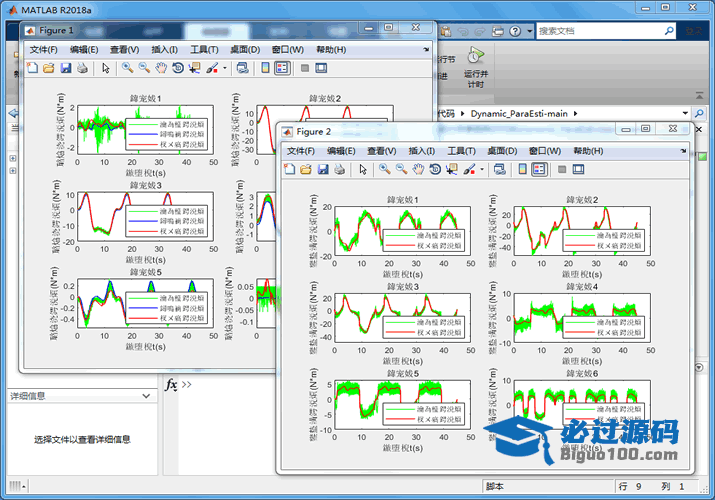Viewport: 715px width, 500px height.
Task: Save Figure 1 using the floppy disk icon
Action: (66, 68)
